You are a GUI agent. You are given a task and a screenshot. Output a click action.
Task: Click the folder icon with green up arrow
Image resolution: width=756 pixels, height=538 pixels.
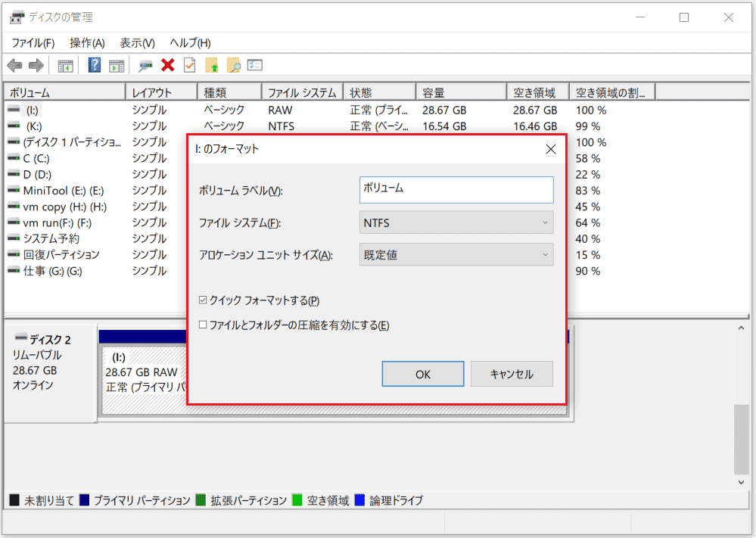coord(213,65)
